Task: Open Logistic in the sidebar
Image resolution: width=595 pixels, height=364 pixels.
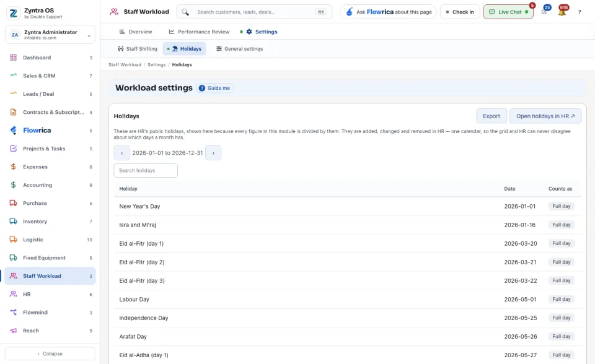Action: (50, 240)
